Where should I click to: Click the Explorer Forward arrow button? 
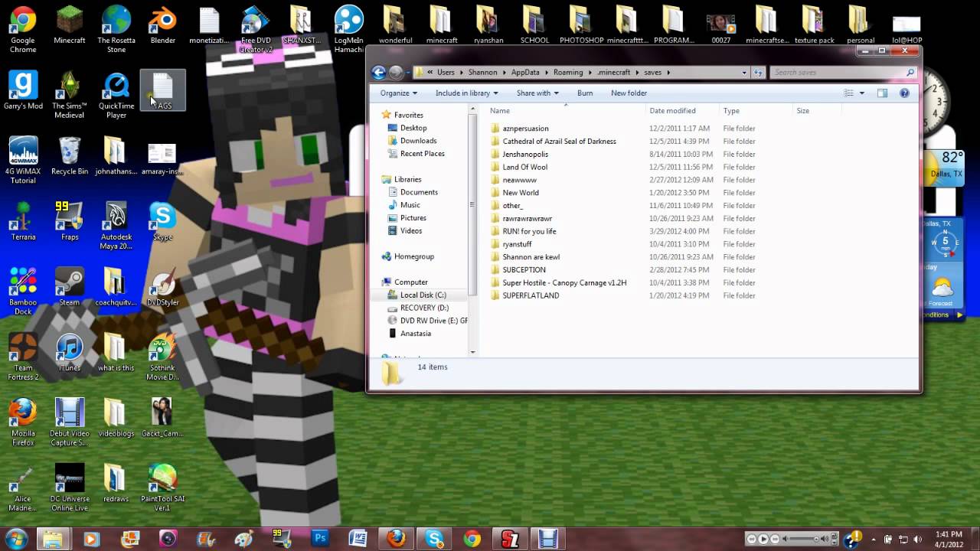[x=396, y=73]
